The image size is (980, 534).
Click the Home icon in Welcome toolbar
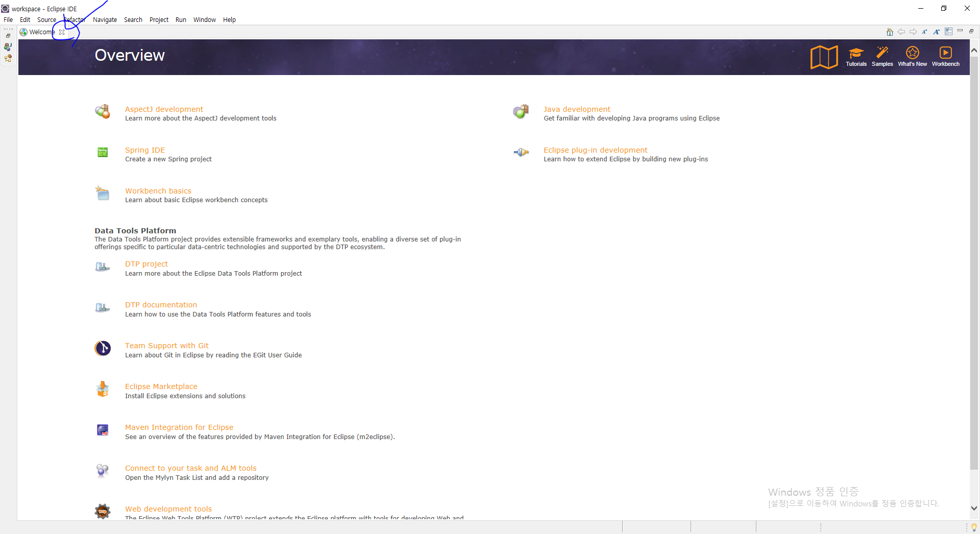pos(890,32)
